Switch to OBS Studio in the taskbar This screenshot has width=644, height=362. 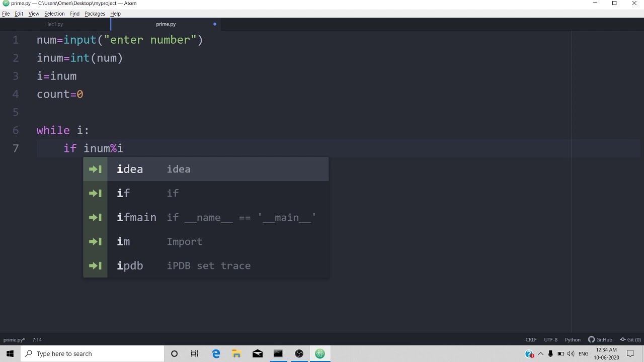pyautogui.click(x=299, y=354)
